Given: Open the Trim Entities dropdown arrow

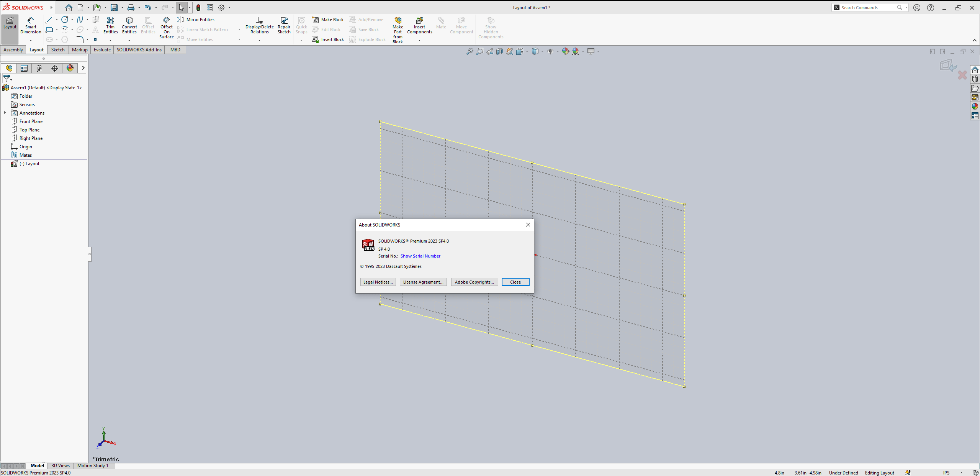Looking at the screenshot, I should tap(110, 40).
